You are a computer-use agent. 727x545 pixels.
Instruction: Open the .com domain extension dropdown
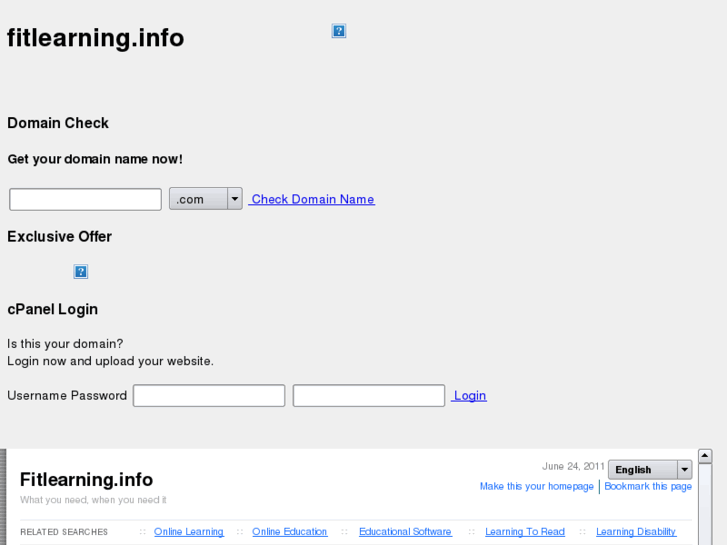205,199
